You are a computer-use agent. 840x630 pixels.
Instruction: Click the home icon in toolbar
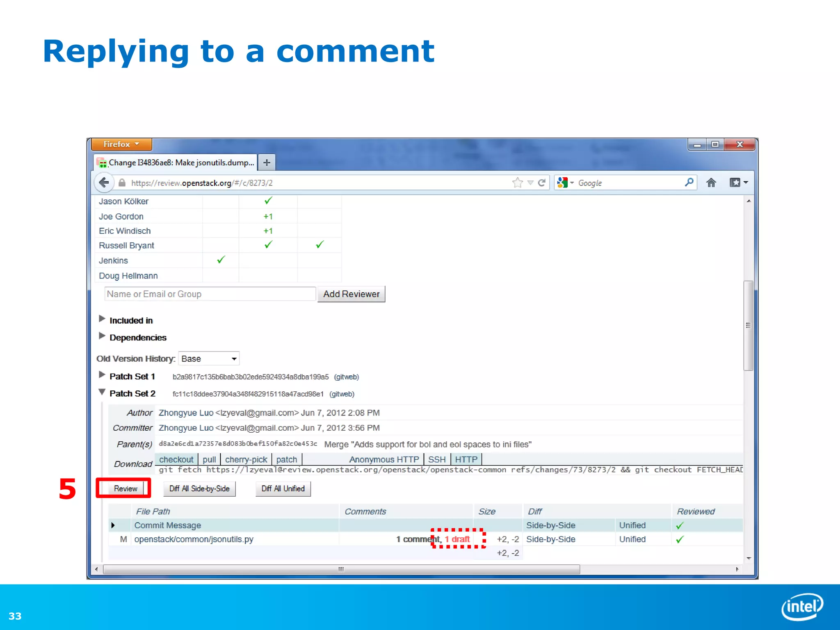click(x=711, y=183)
